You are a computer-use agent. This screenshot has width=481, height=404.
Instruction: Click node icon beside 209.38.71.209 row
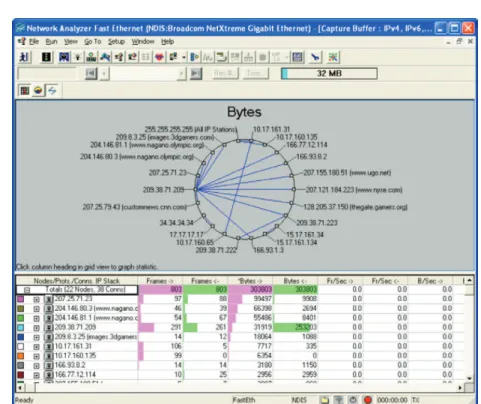pyautogui.click(x=49, y=327)
